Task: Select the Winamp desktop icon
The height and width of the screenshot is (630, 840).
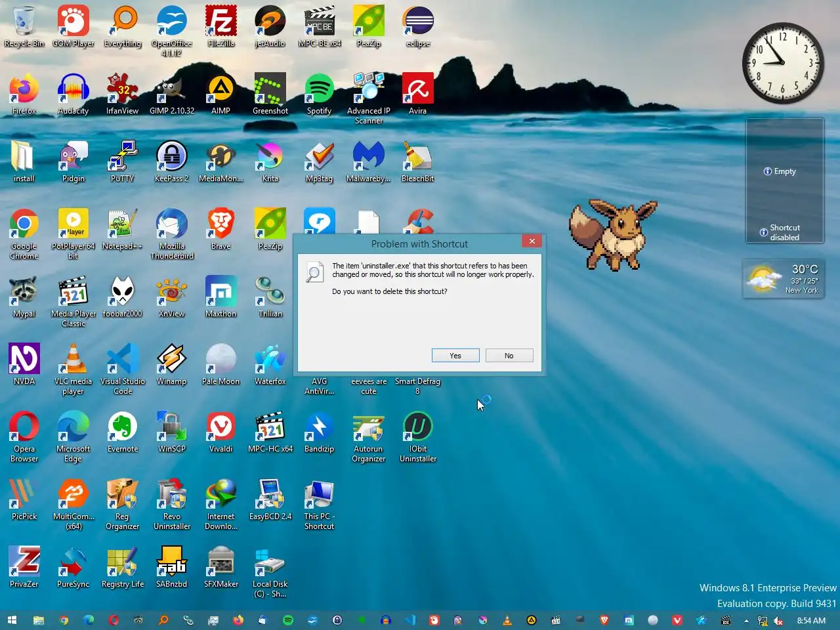Action: (172, 364)
